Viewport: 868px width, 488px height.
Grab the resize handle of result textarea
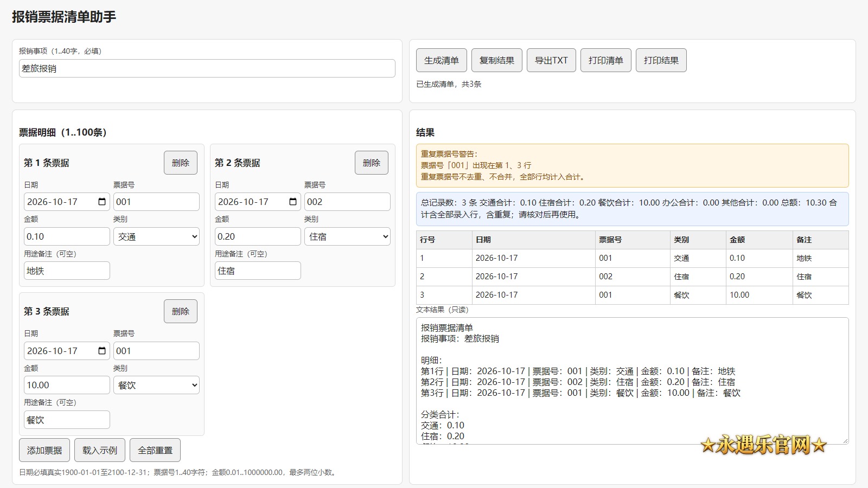coord(845,440)
